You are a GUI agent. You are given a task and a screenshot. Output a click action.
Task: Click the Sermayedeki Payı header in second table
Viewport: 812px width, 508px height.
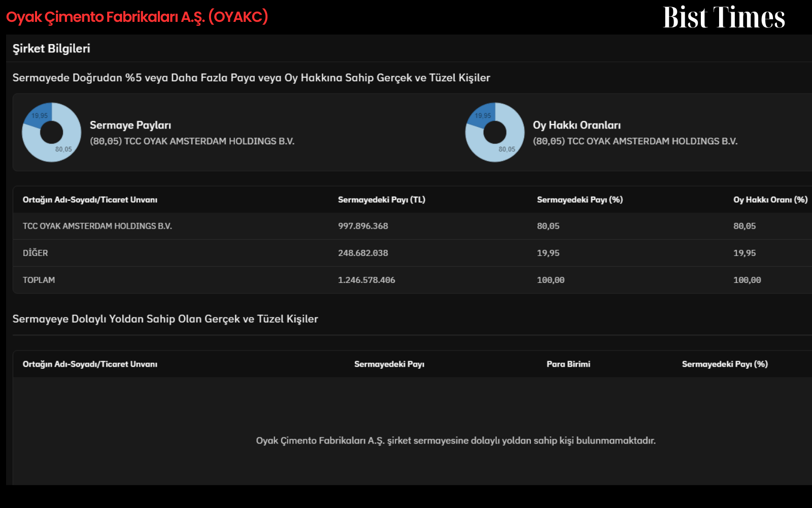click(x=389, y=364)
